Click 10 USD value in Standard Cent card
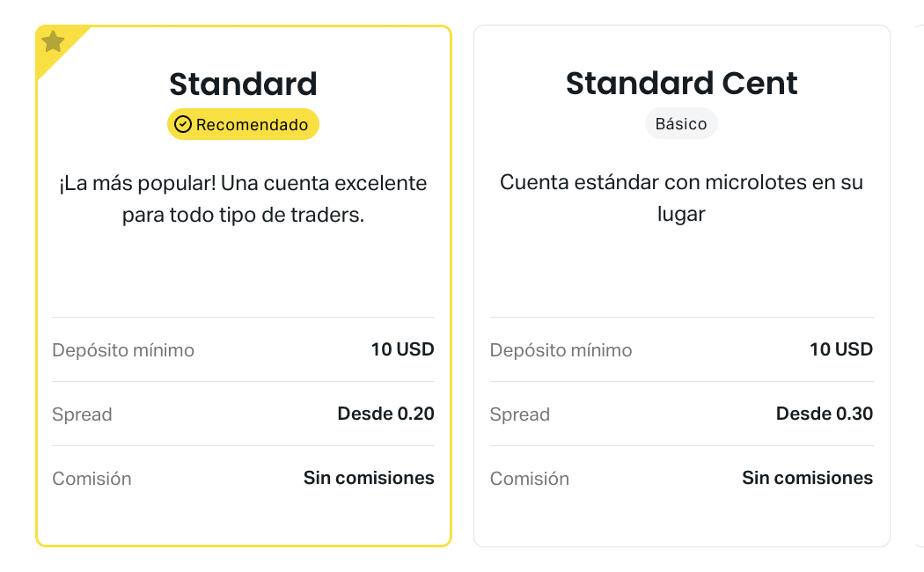Viewport: 924px width, 572px height. pyautogui.click(x=841, y=349)
